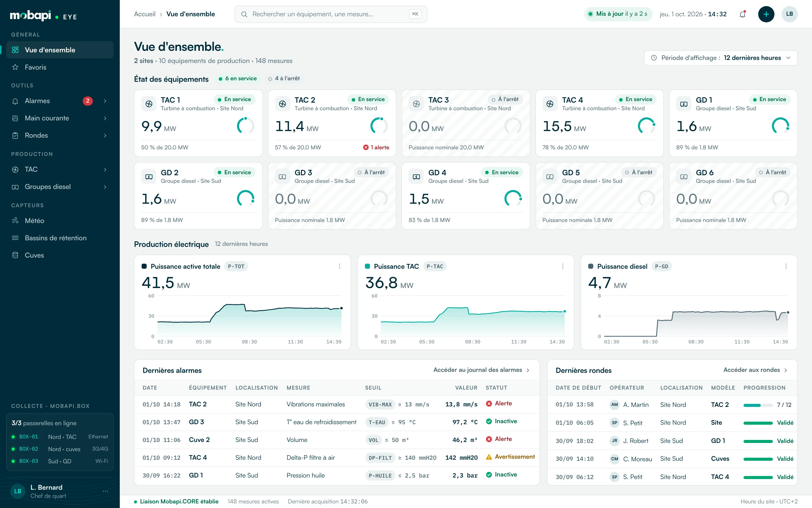This screenshot has width=812, height=508.
Task: Open options menu for Puissance diesel chart
Action: [786, 266]
